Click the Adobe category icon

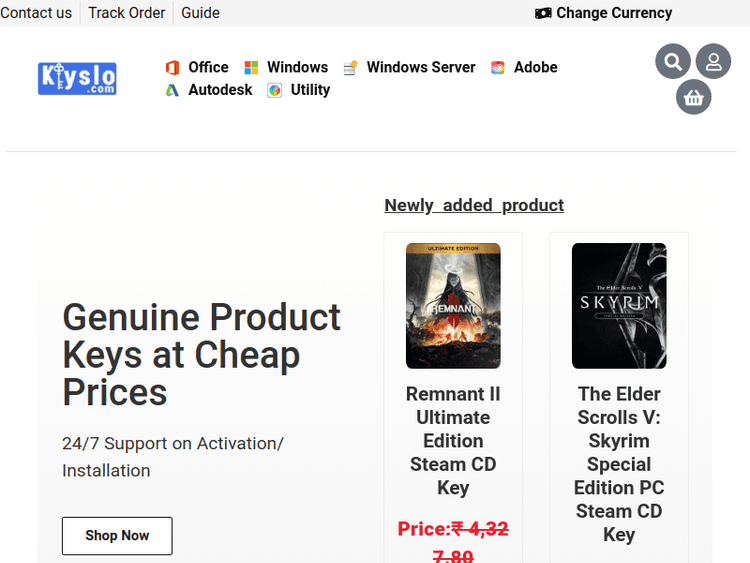[x=498, y=68]
